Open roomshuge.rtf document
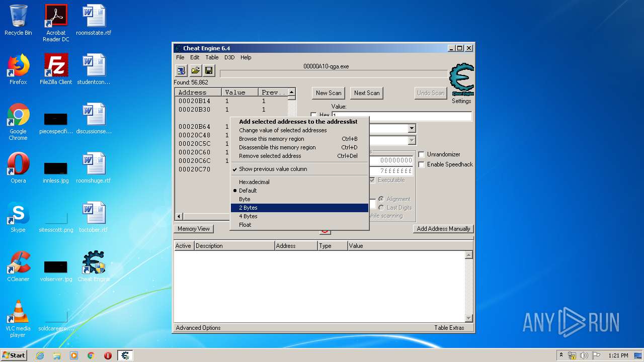The image size is (644, 362). coord(94,168)
